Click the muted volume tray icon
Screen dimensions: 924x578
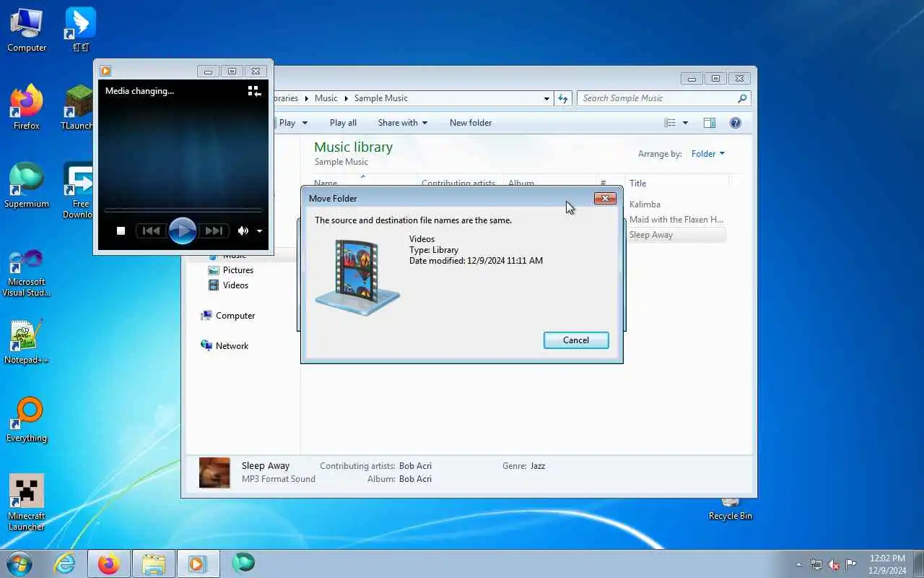pos(834,564)
